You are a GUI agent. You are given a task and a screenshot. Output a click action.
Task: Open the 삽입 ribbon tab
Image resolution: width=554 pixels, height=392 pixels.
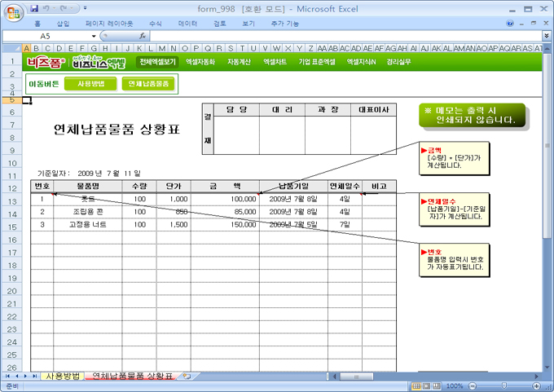pos(64,24)
